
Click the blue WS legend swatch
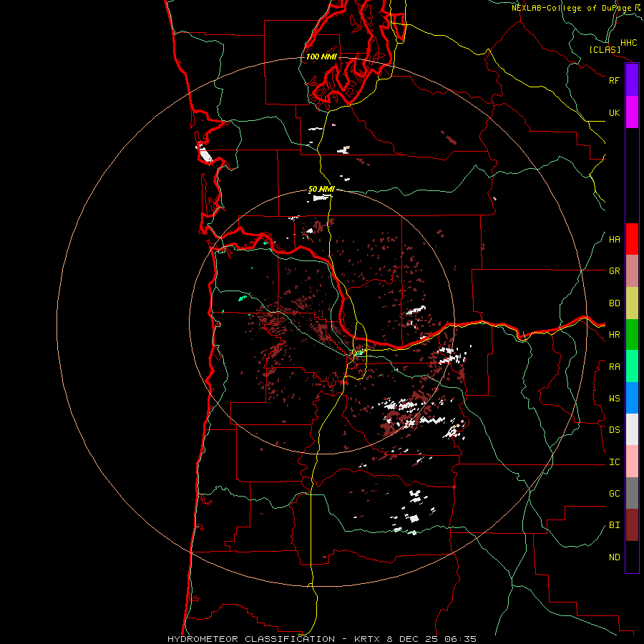click(x=632, y=398)
